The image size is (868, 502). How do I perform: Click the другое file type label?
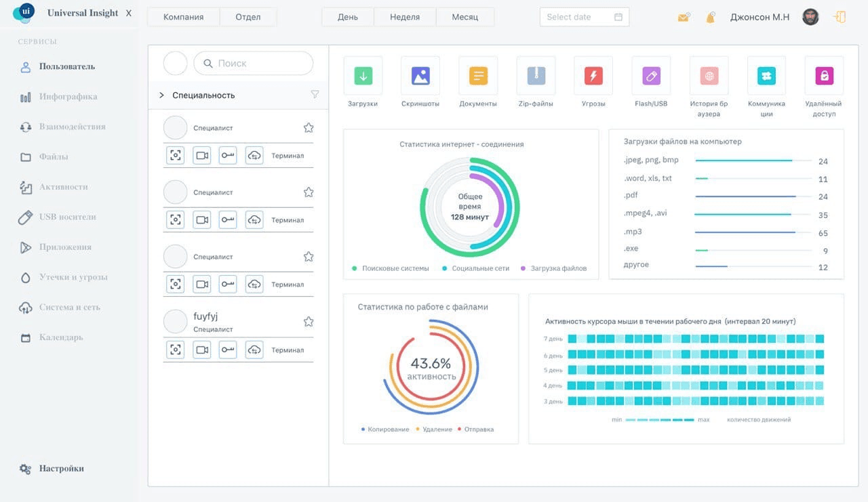(x=636, y=264)
